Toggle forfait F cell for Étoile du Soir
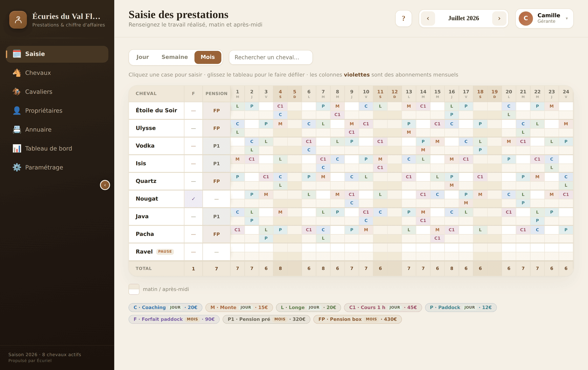588x370 pixels. pyautogui.click(x=193, y=110)
